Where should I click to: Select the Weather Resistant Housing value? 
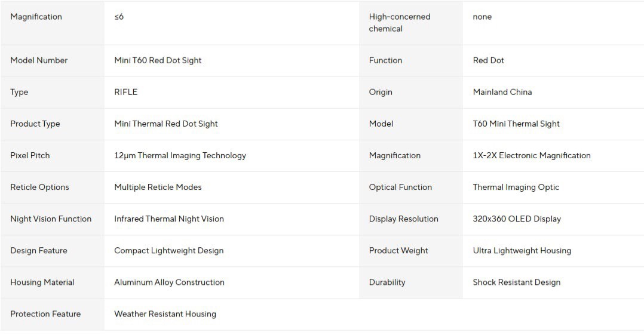165,314
